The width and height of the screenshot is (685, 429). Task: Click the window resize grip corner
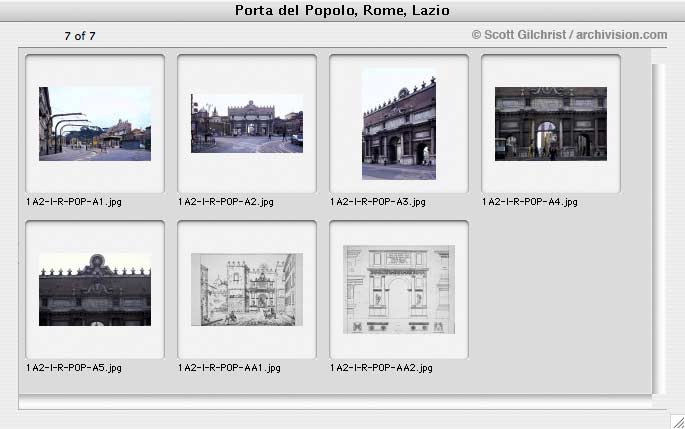678,422
